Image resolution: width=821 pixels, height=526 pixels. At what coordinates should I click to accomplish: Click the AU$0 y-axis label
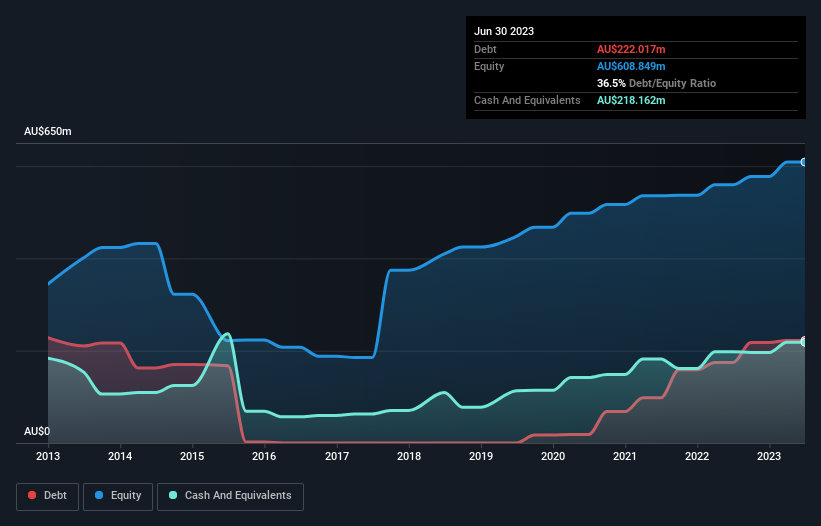point(37,431)
